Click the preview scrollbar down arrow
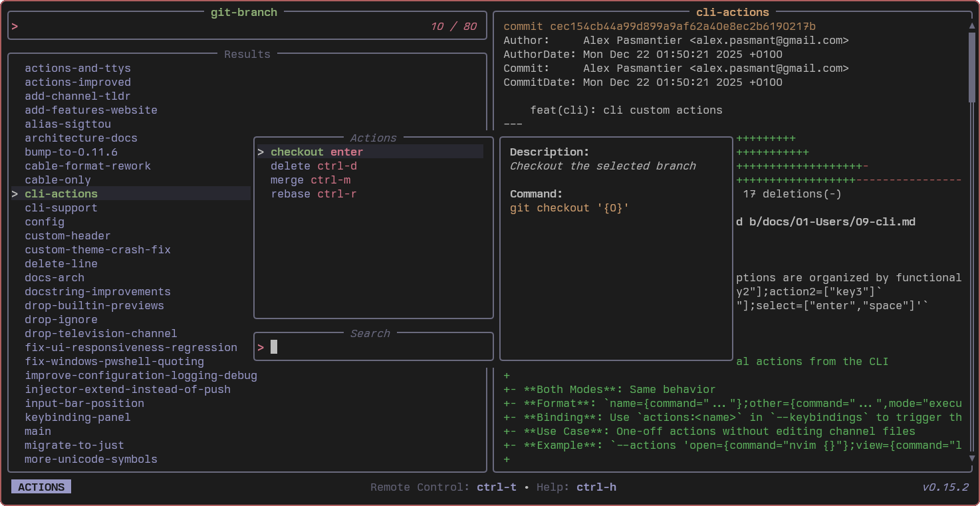Screen dimensions: 980x506 (972, 458)
